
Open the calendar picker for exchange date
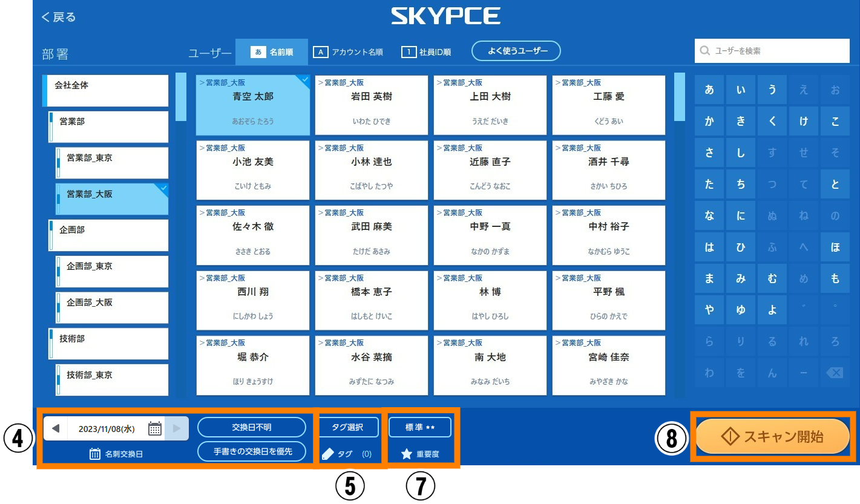point(155,428)
